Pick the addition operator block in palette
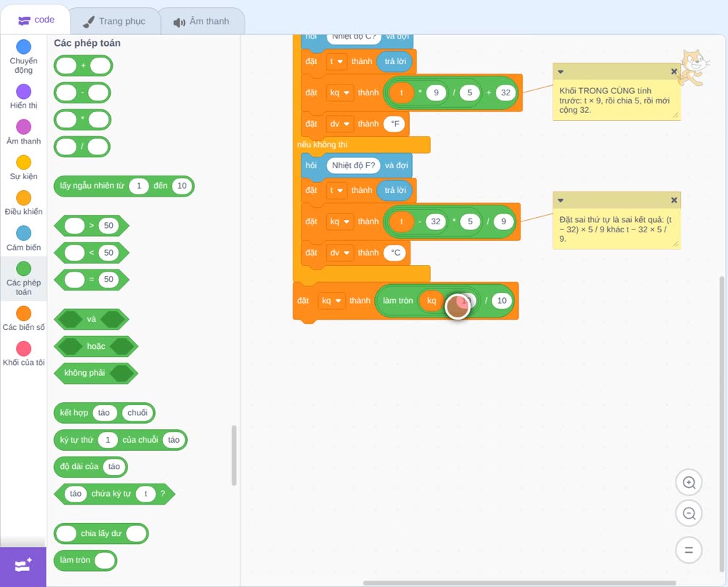728x587 pixels. pos(83,66)
